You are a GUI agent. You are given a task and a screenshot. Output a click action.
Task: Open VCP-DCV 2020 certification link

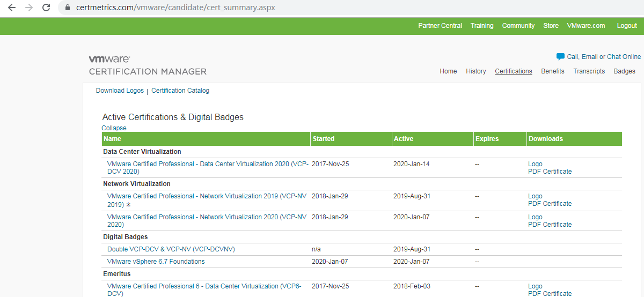point(208,168)
